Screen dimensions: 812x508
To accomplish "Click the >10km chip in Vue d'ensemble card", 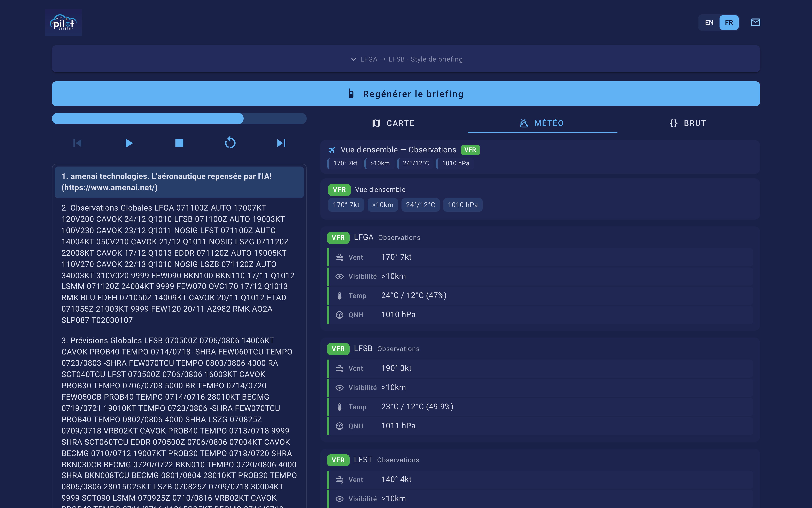I will point(383,205).
